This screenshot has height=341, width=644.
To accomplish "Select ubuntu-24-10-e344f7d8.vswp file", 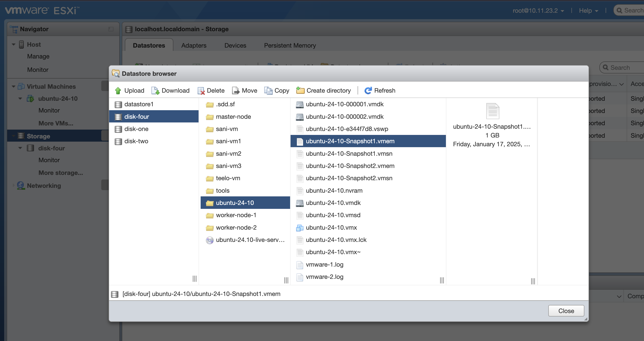I will click(368, 129).
